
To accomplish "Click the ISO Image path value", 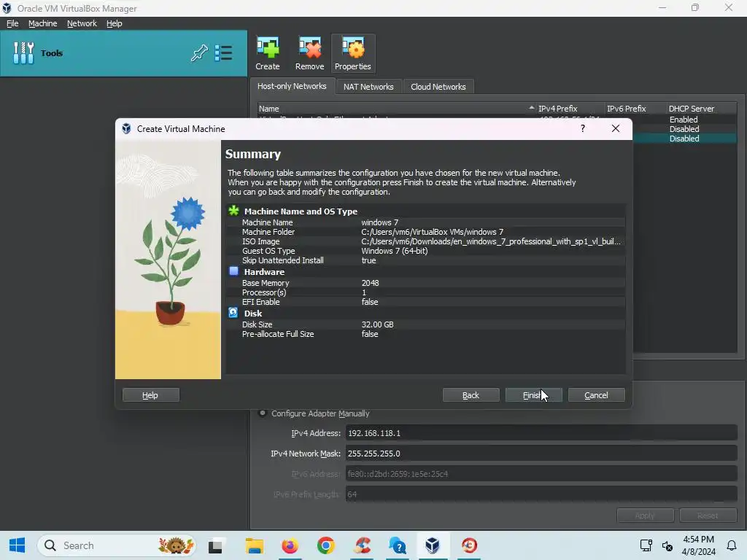I will 491,241.
